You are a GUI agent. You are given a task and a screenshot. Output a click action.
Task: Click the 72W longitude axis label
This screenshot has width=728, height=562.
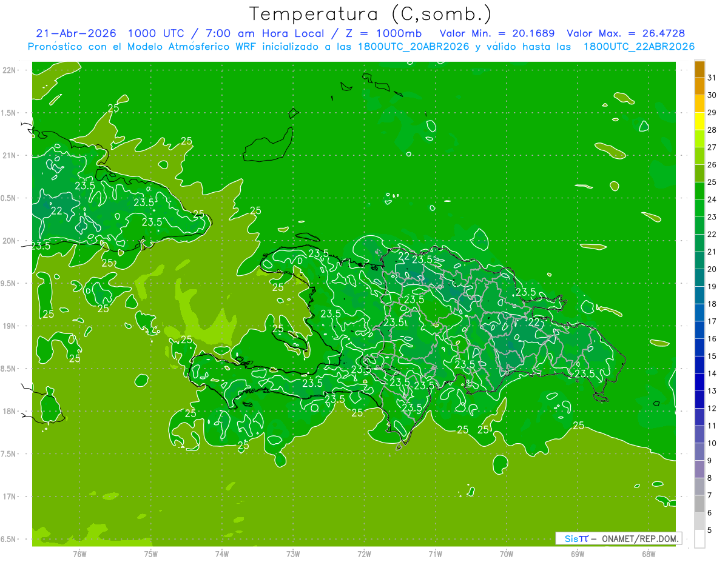pyautogui.click(x=364, y=554)
